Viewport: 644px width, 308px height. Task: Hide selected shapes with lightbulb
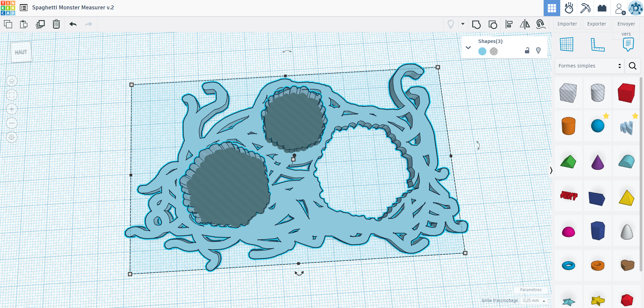[x=538, y=50]
